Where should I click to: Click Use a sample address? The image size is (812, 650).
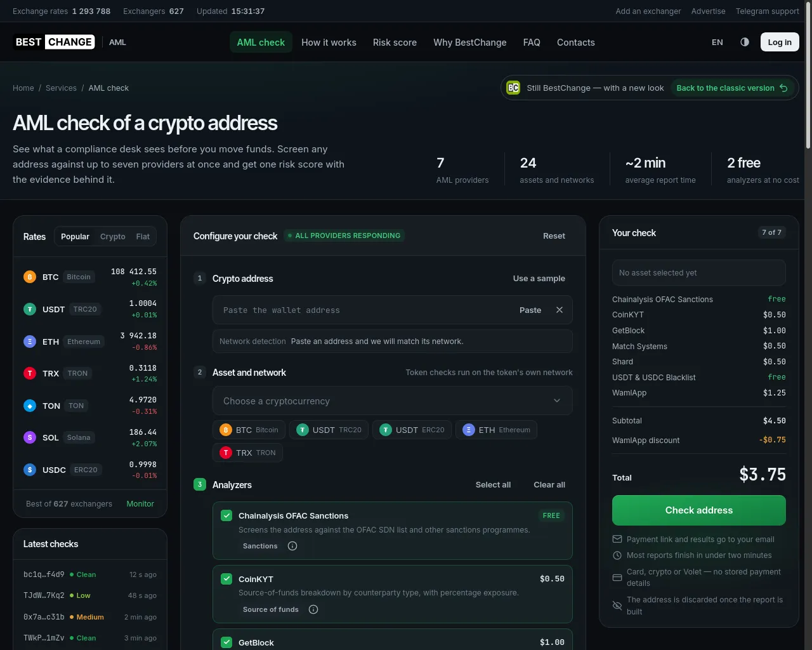click(x=539, y=278)
